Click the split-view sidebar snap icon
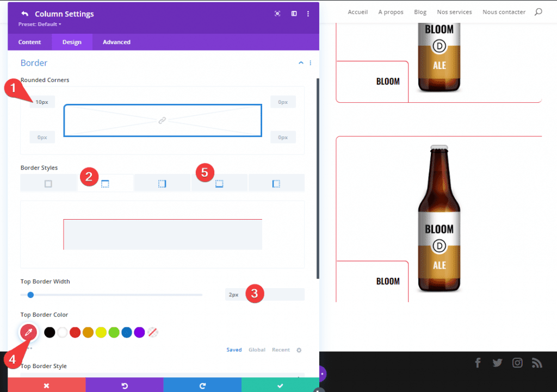Viewport: 557px width, 392px height. click(294, 14)
